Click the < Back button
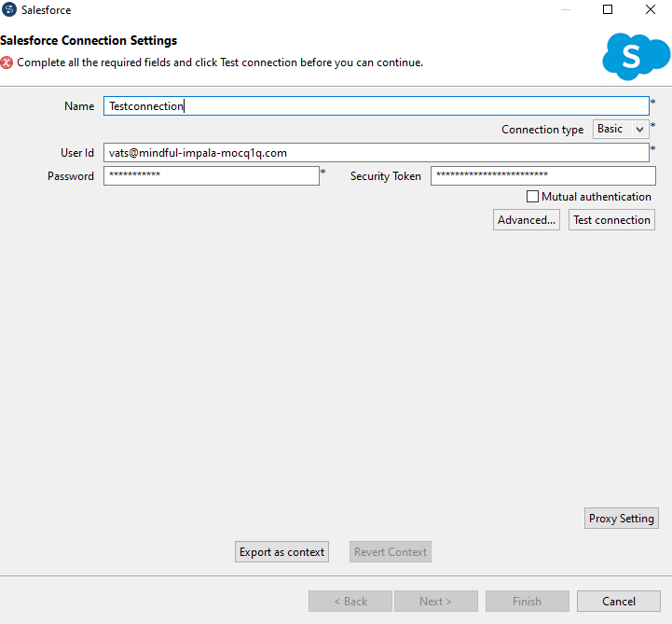This screenshot has width=672, height=624. click(350, 602)
